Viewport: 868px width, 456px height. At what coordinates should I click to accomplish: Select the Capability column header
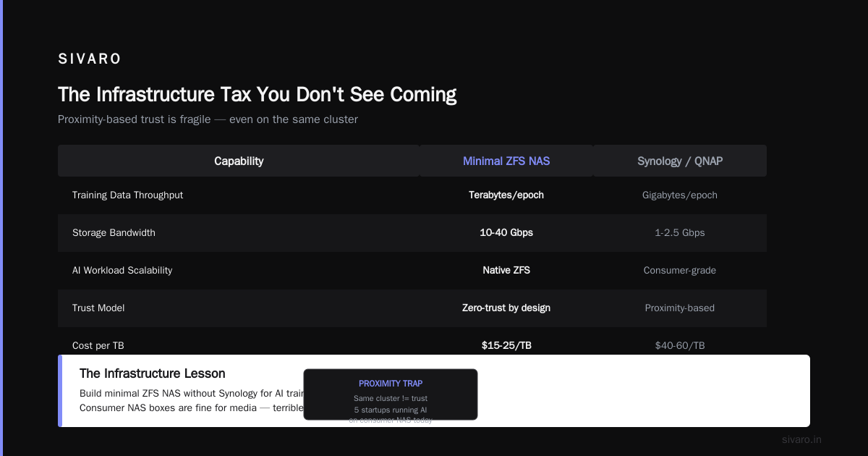239,161
